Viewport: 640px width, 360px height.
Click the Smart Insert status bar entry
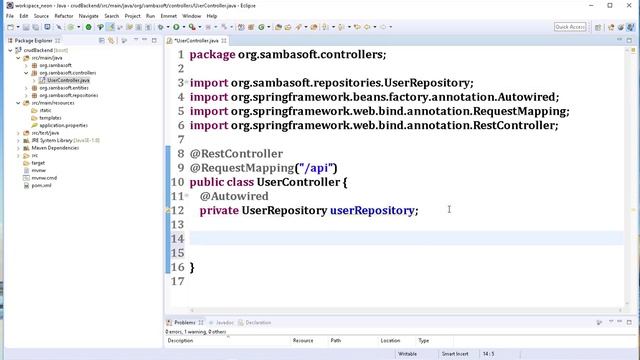(455, 354)
